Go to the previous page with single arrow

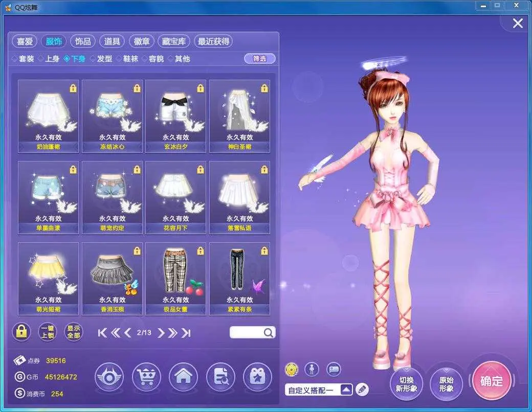coord(127,333)
